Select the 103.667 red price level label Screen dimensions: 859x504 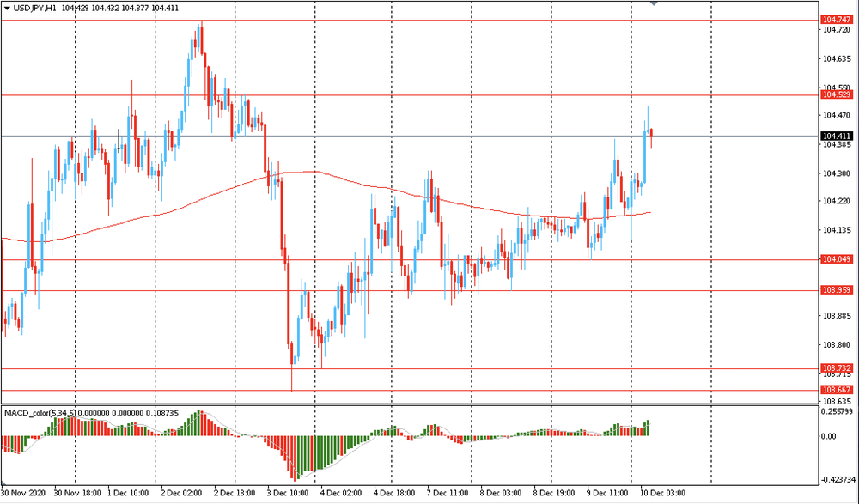click(x=837, y=390)
